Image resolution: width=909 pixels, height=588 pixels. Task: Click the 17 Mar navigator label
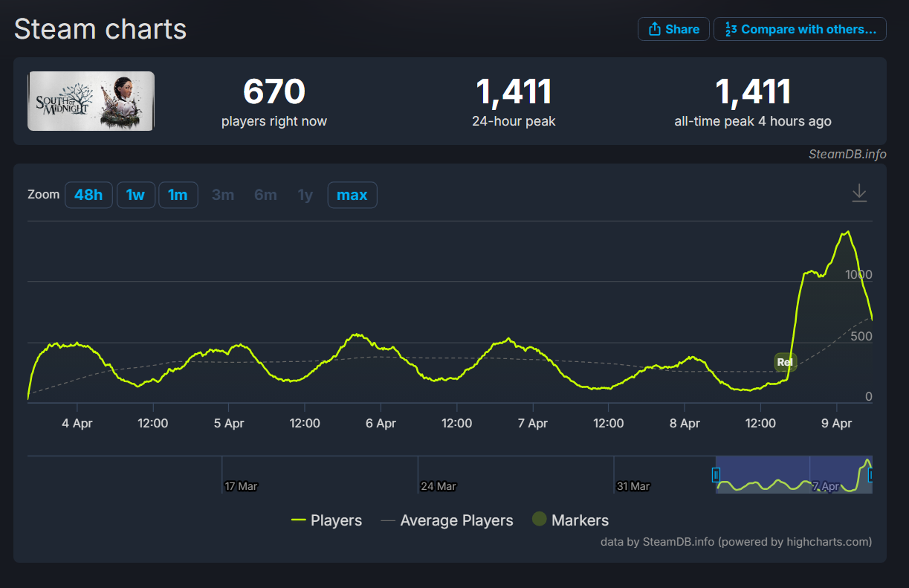pos(241,486)
